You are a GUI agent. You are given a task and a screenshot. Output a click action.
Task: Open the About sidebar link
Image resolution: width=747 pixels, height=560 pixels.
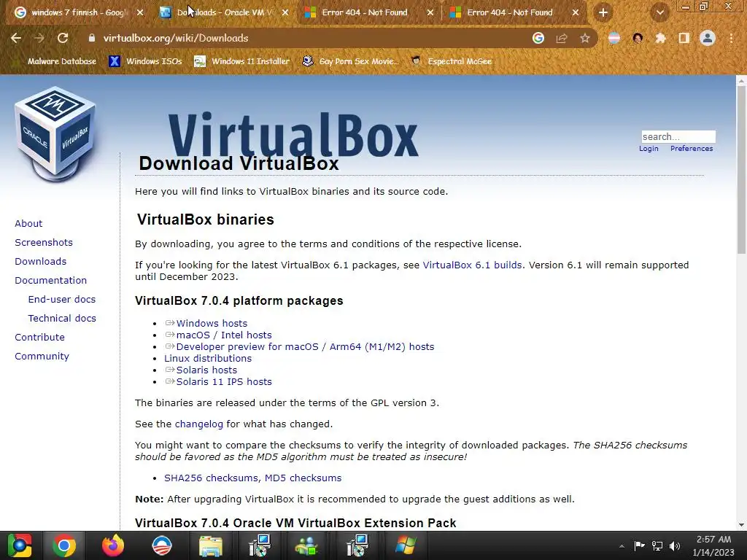tap(28, 223)
